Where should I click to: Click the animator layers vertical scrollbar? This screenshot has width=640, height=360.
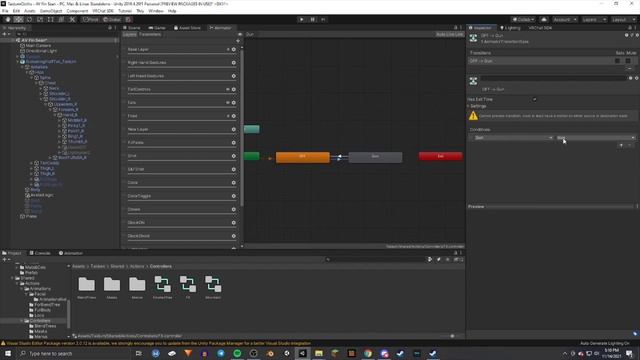tap(242, 127)
